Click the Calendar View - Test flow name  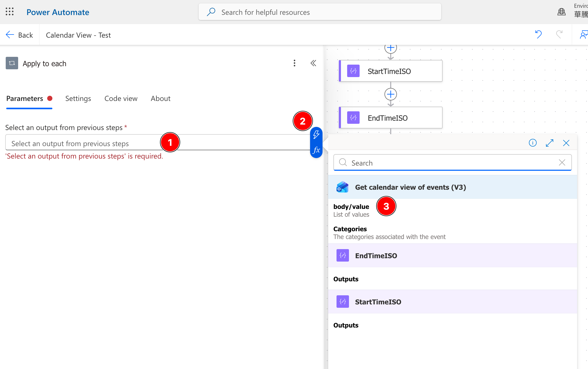tap(78, 35)
